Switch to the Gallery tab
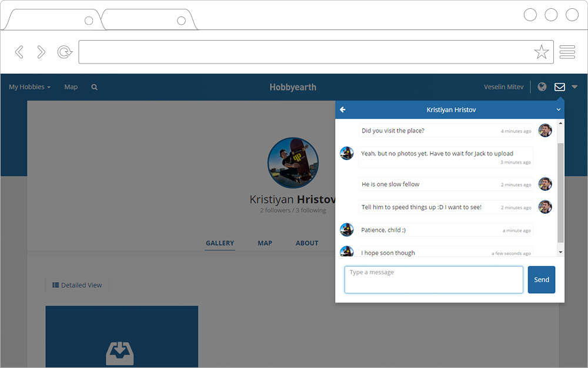Viewport: 588px width, 368px height. 220,243
